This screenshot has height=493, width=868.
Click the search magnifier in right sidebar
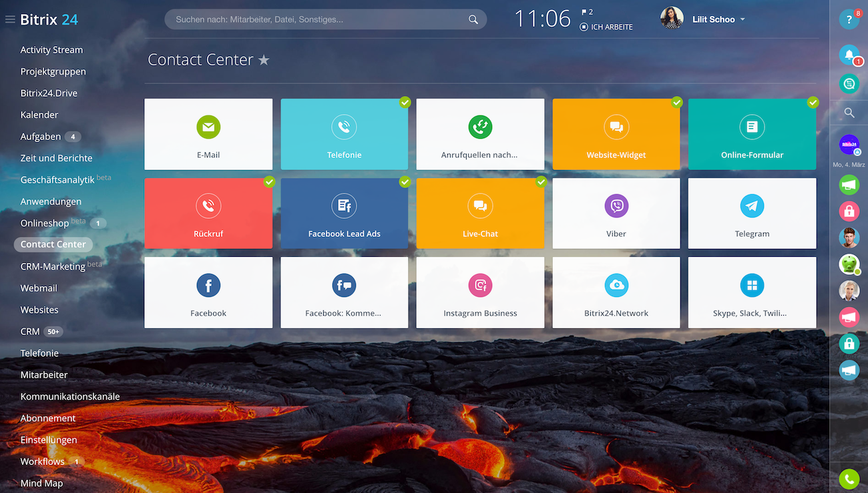pyautogui.click(x=849, y=113)
